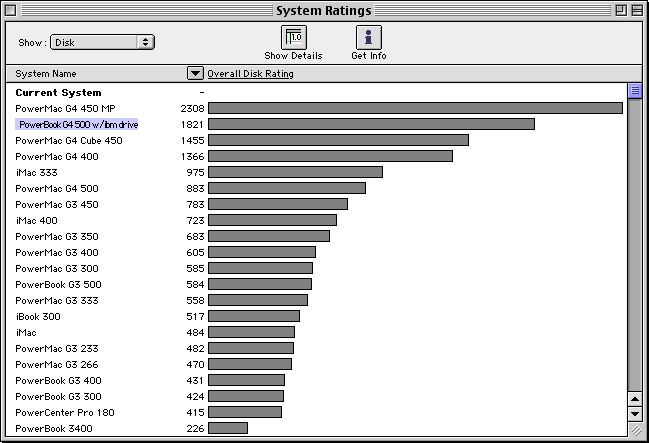The width and height of the screenshot is (649, 443).
Task: Click the Show Details icon
Action: point(293,37)
